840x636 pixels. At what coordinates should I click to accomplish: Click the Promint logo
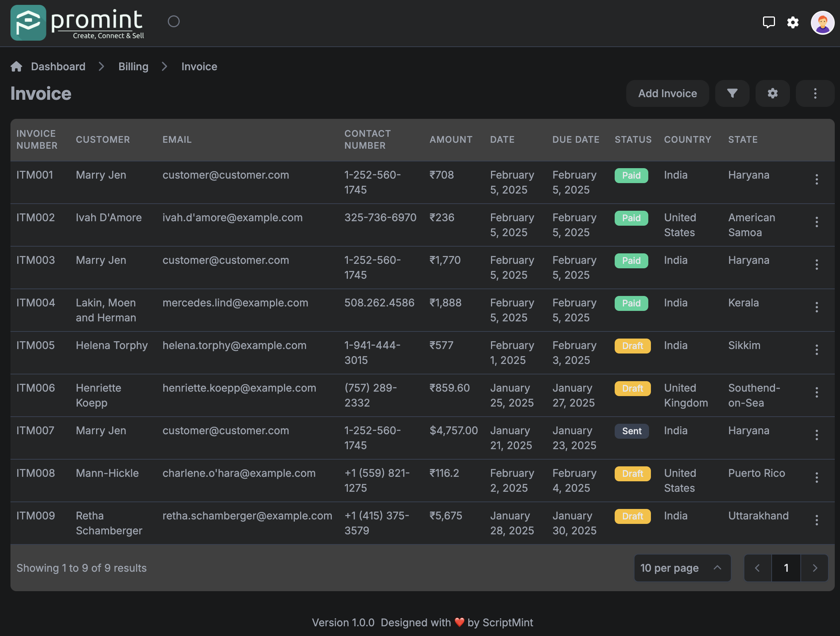pyautogui.click(x=77, y=23)
